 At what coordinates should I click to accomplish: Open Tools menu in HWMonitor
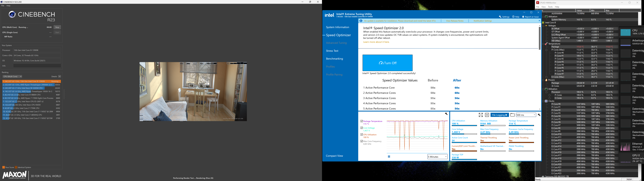(550, 7)
